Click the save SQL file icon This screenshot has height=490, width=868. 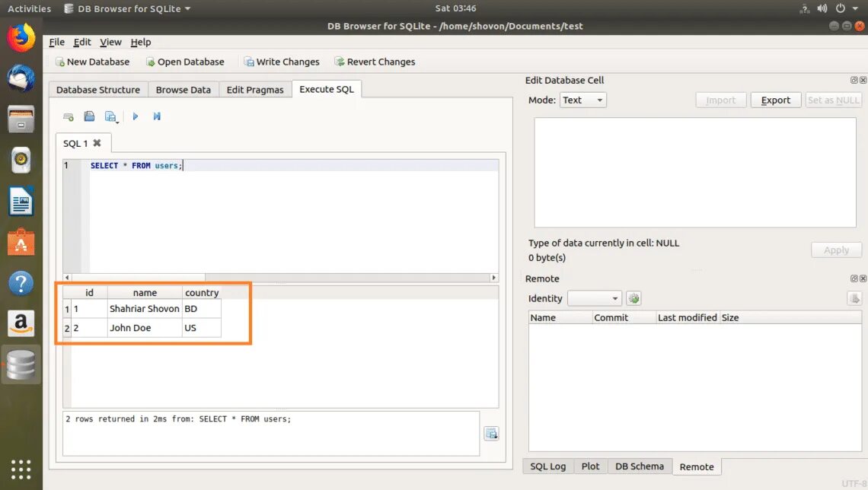pos(110,116)
